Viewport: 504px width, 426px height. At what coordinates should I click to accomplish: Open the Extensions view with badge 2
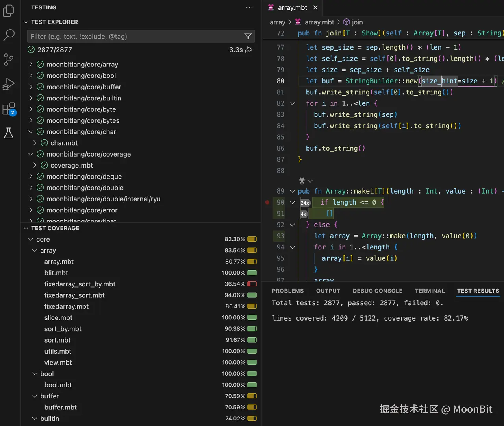(9, 109)
